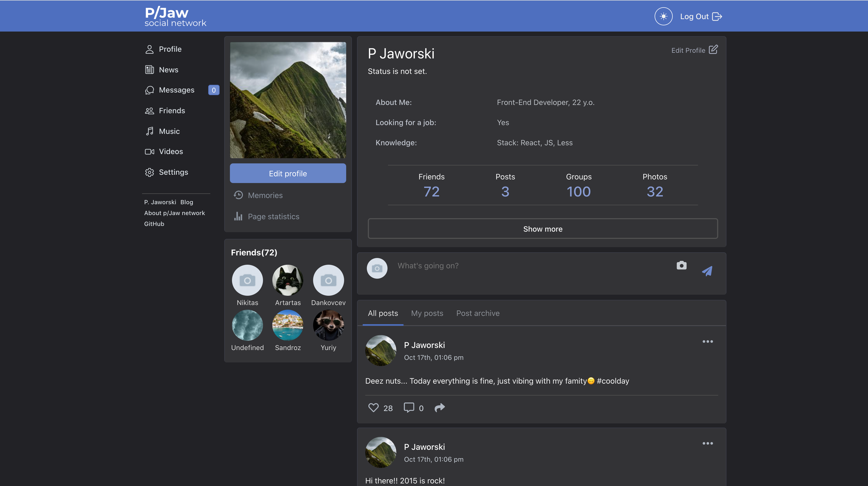Click the Videos camera icon in sidebar
Image resolution: width=868 pixels, height=486 pixels.
coord(149,151)
